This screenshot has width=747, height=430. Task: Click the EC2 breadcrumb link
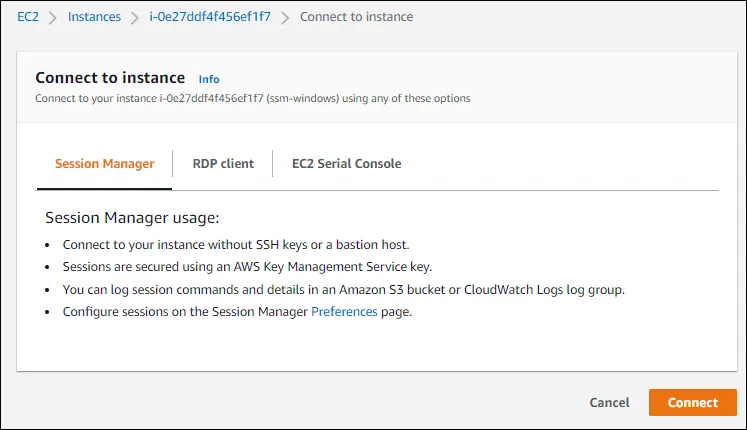point(28,17)
